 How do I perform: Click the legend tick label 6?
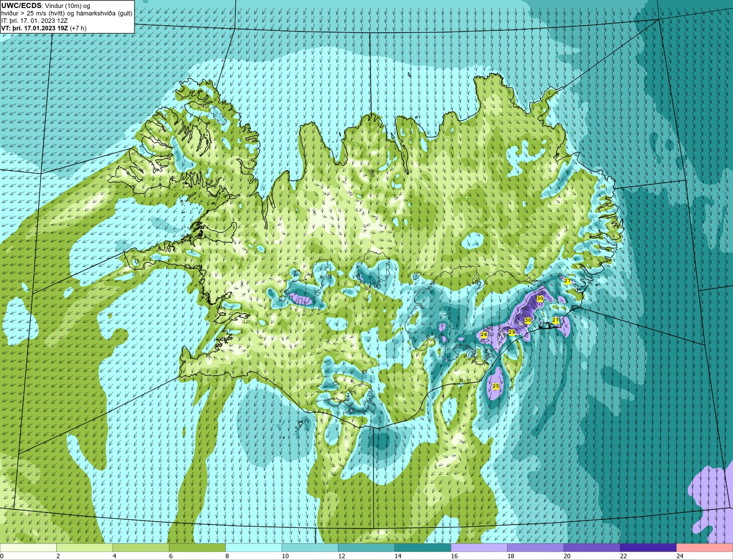coord(171,556)
